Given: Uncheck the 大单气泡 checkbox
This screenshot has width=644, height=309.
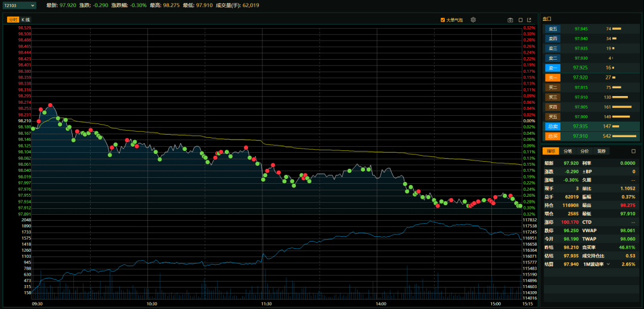Looking at the screenshot, I should click(x=442, y=20).
